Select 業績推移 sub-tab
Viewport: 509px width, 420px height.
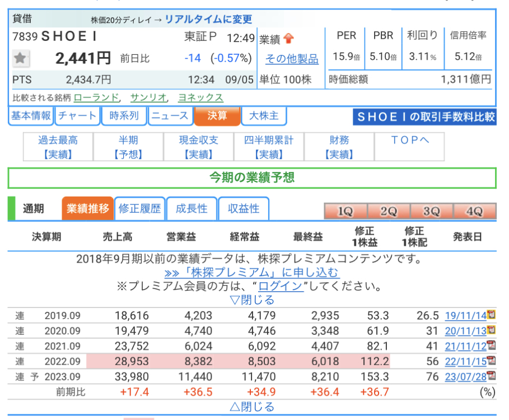[88, 208]
